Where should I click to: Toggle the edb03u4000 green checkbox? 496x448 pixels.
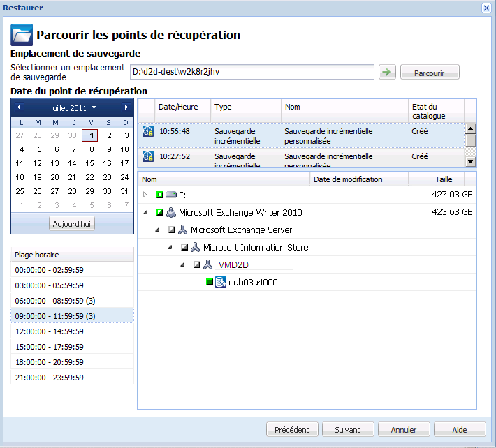pyautogui.click(x=210, y=282)
